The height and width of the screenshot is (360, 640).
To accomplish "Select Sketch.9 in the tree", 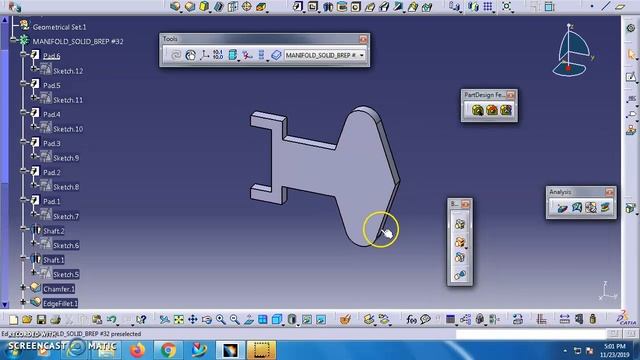I will pyautogui.click(x=66, y=158).
